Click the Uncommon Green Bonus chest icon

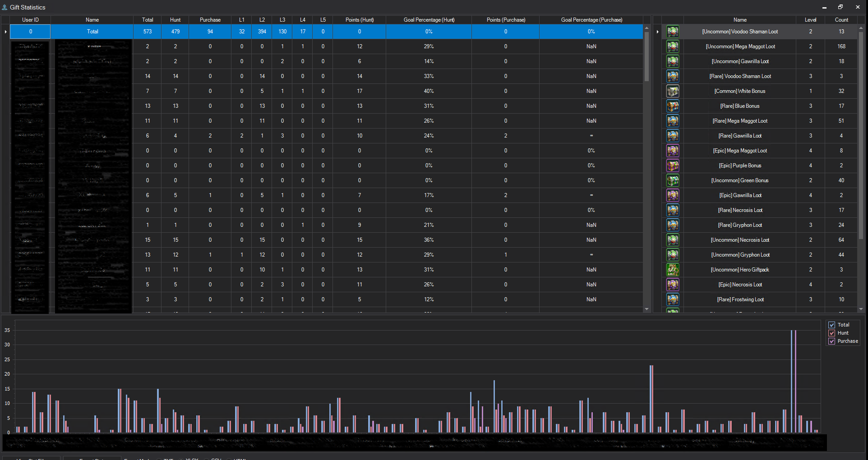click(x=673, y=180)
